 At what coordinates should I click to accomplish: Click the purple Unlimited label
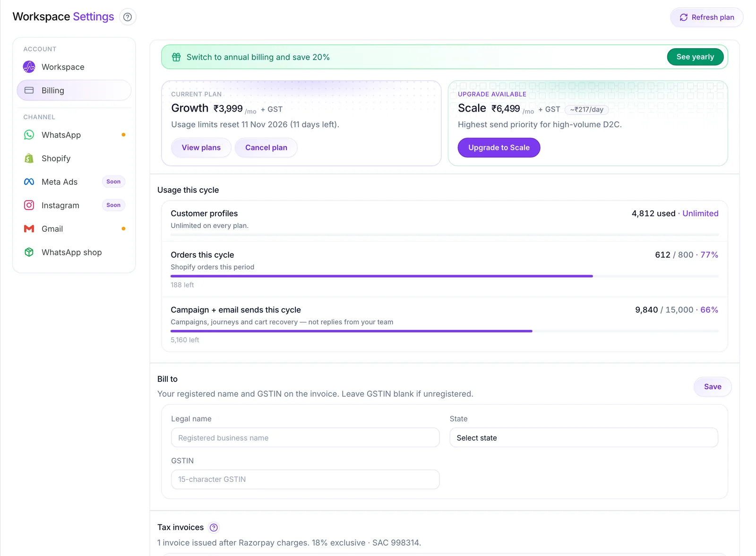click(x=700, y=214)
